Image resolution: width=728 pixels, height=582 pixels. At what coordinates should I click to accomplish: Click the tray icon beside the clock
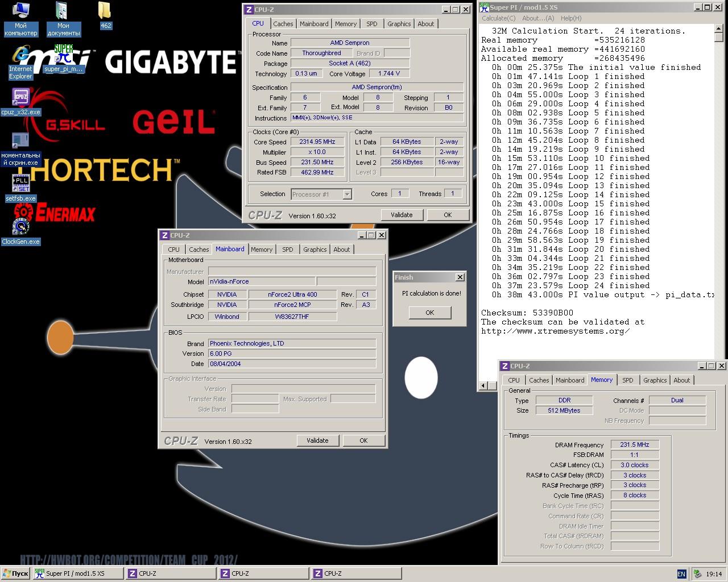click(697, 574)
